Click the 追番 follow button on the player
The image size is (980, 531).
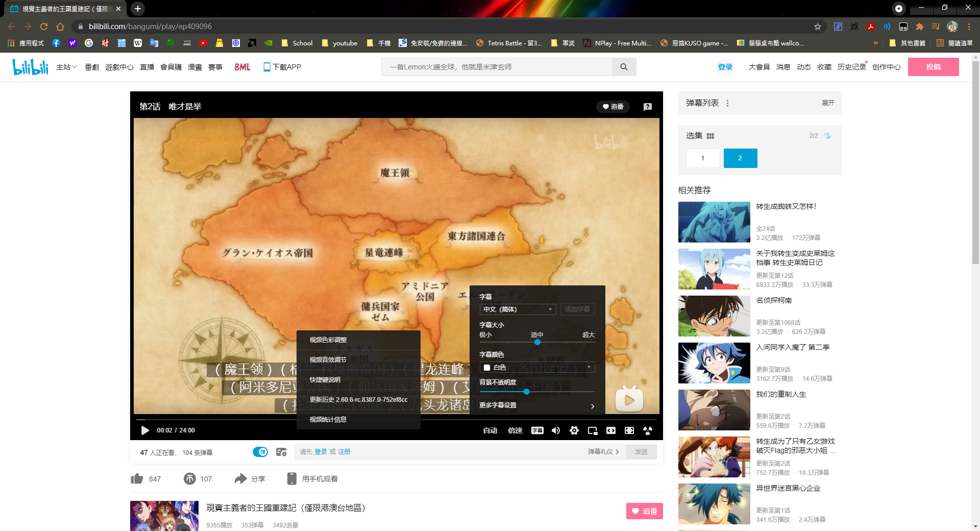pyautogui.click(x=613, y=107)
